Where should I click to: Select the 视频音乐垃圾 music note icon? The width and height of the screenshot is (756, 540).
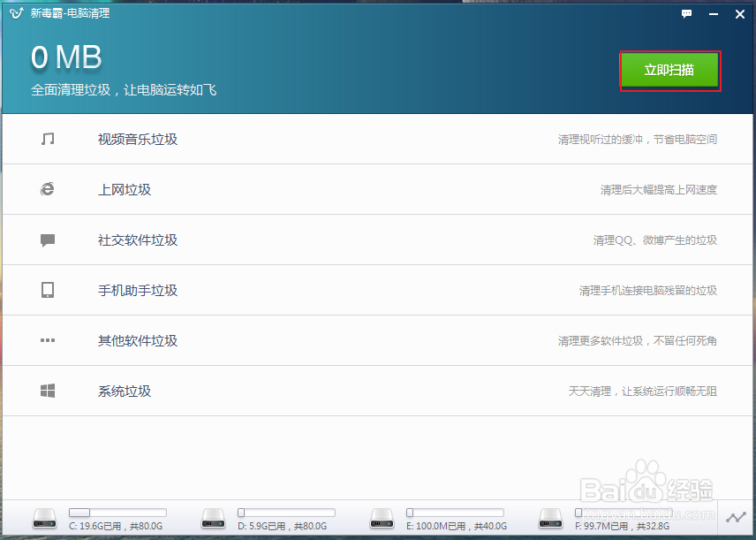tap(48, 139)
